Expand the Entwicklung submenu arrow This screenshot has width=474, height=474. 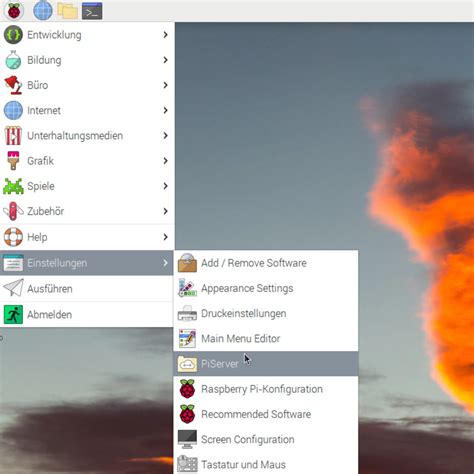click(x=166, y=35)
